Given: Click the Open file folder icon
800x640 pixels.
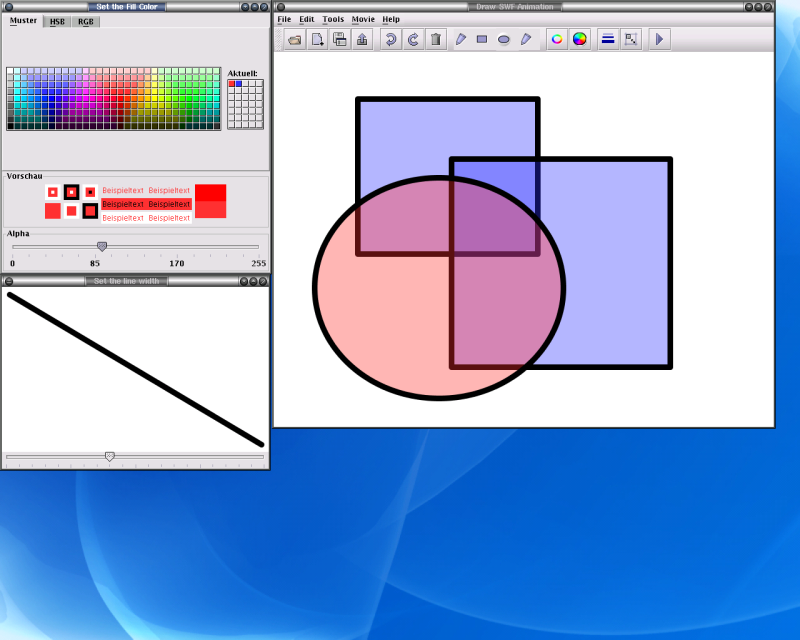Looking at the screenshot, I should coord(294,40).
